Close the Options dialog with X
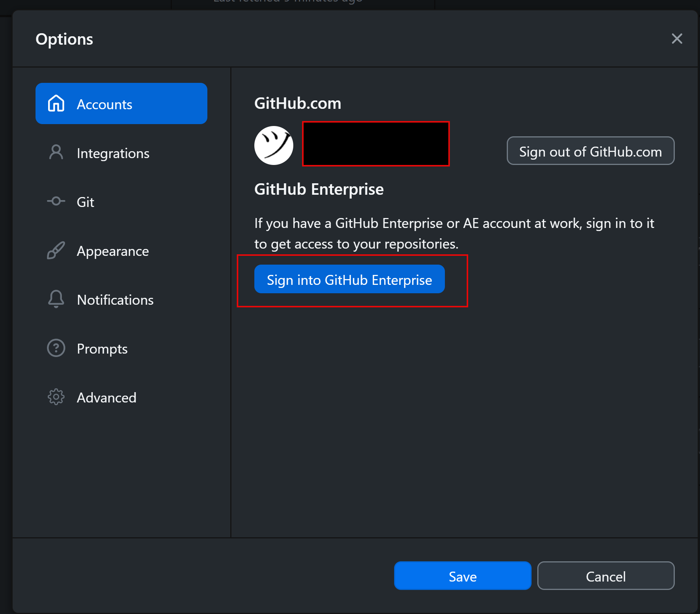The width and height of the screenshot is (700, 614). coord(677,39)
